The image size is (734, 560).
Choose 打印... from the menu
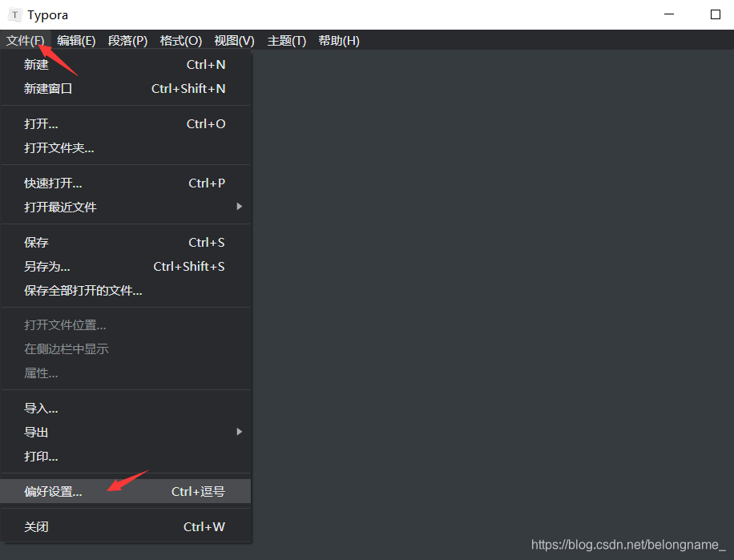coord(126,456)
